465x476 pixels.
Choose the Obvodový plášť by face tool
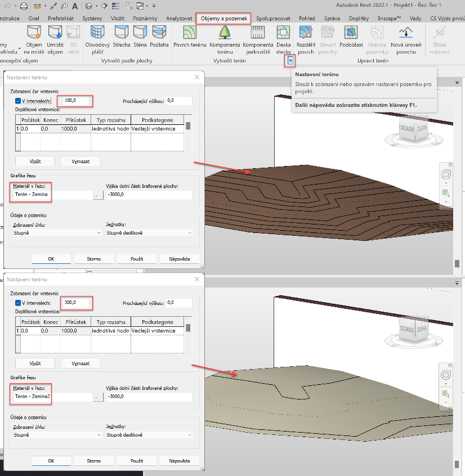pyautogui.click(x=97, y=40)
